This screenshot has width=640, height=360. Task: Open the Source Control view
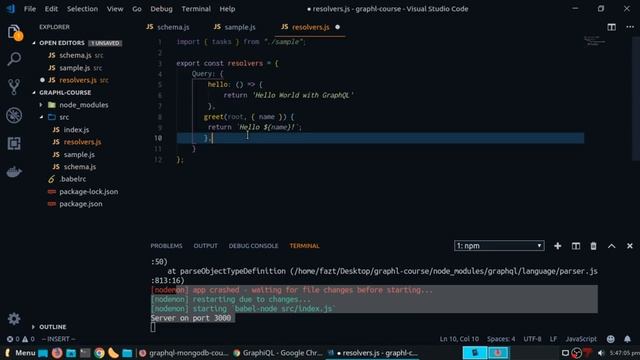click(14, 87)
